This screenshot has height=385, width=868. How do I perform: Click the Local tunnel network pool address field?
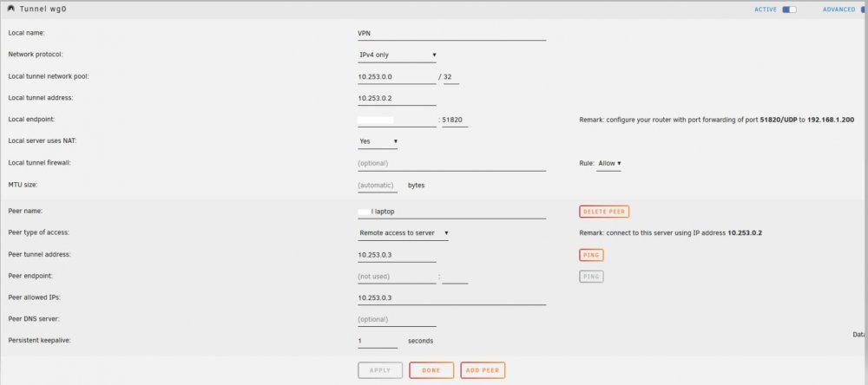coord(397,77)
